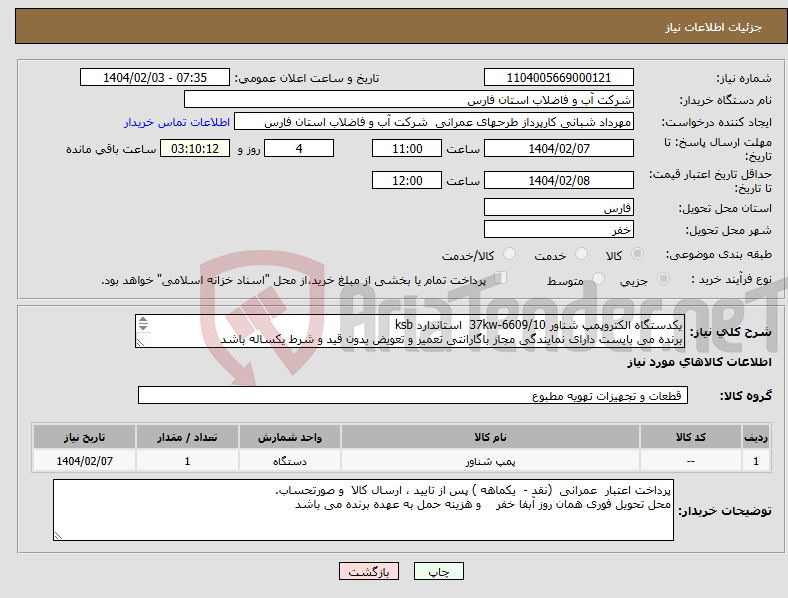Select the کالا/خدمت radio button

pyautogui.click(x=509, y=254)
